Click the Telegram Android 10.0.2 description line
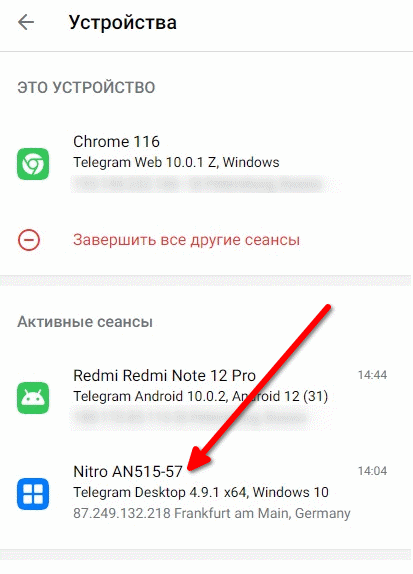Viewport: 413px width, 574px height. 200,396
